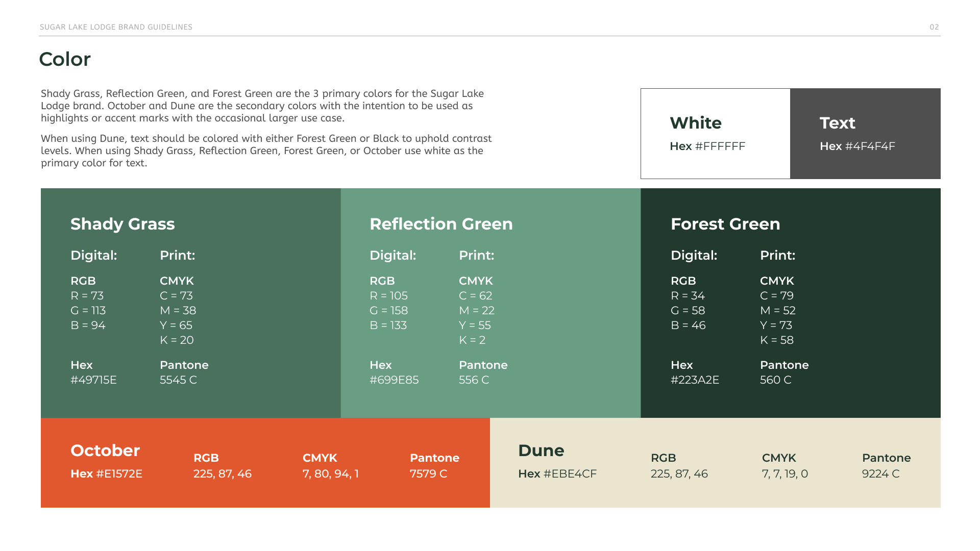Click the Sugar Lake Lodge Brand Guidelines header

116,27
